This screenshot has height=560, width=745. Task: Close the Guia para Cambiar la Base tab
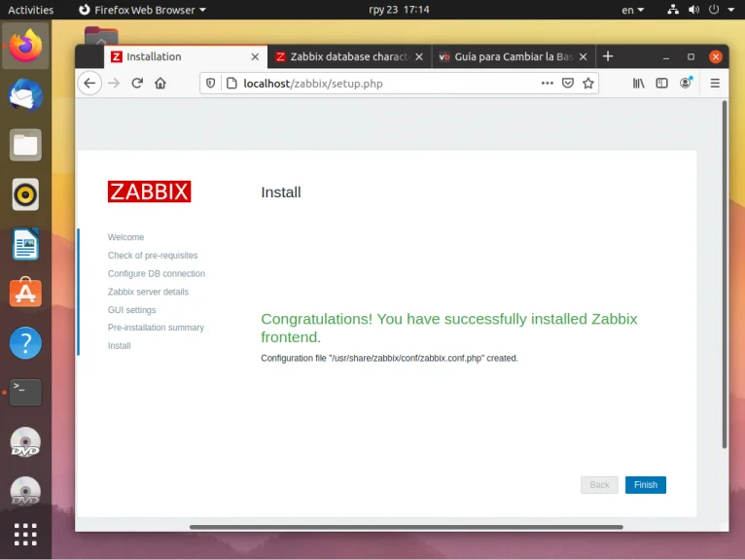[x=584, y=57]
